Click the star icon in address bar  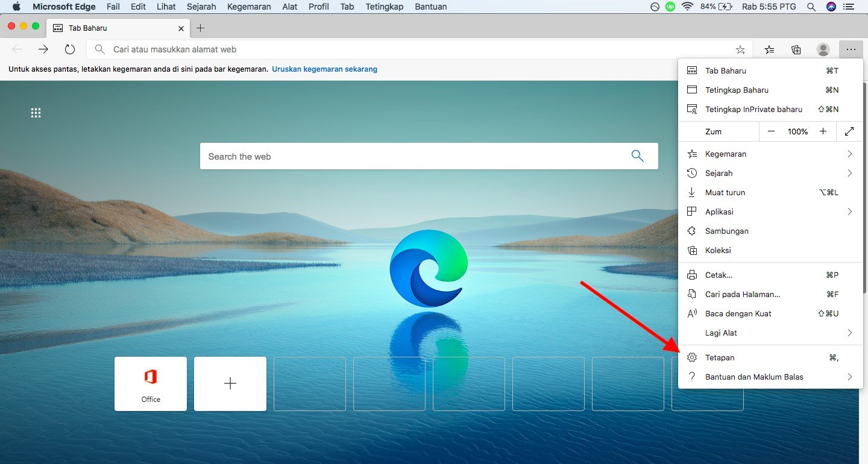(x=740, y=49)
